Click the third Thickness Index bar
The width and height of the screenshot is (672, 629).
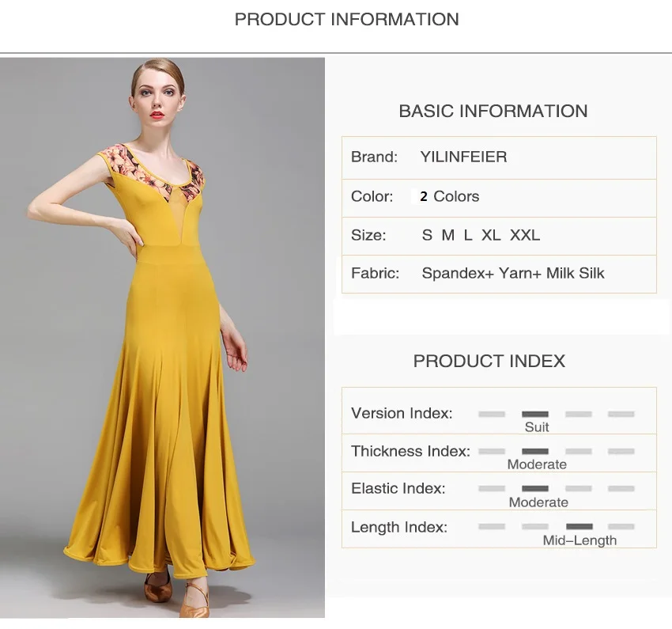coord(579,451)
